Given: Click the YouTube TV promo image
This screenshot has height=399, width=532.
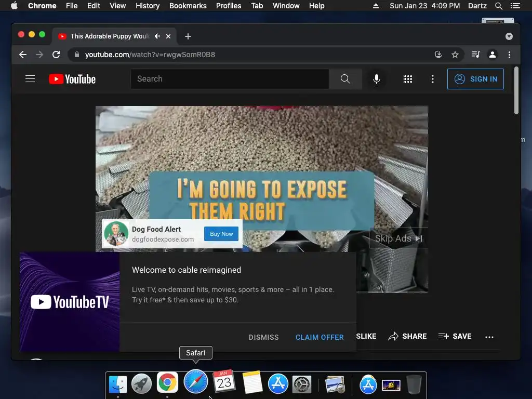Looking at the screenshot, I should (x=70, y=302).
